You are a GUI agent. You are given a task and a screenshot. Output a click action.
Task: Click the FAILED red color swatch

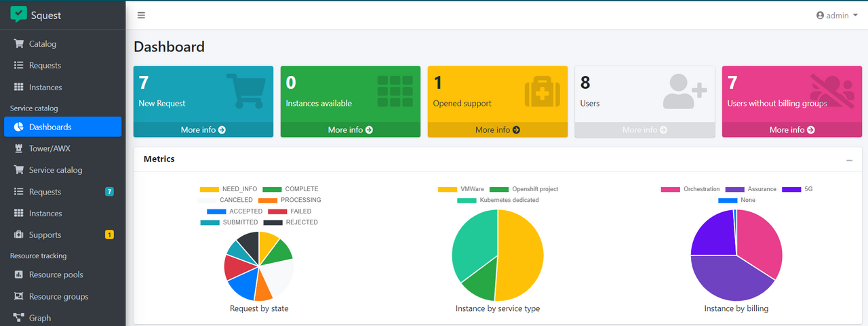[x=277, y=211]
